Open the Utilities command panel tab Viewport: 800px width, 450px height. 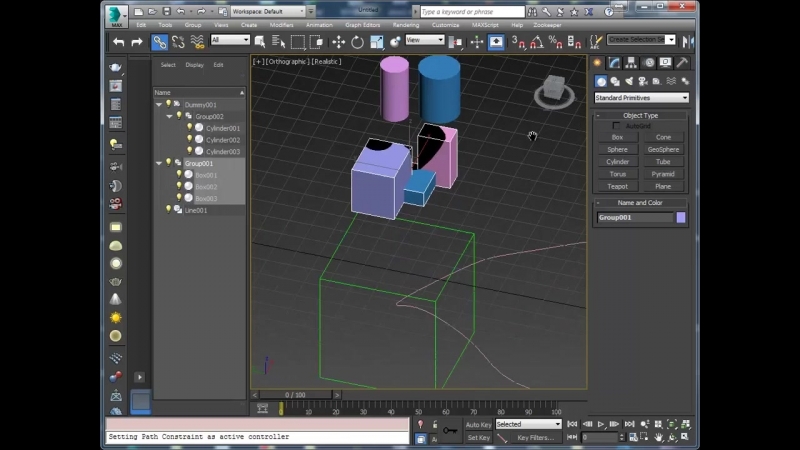pos(682,63)
